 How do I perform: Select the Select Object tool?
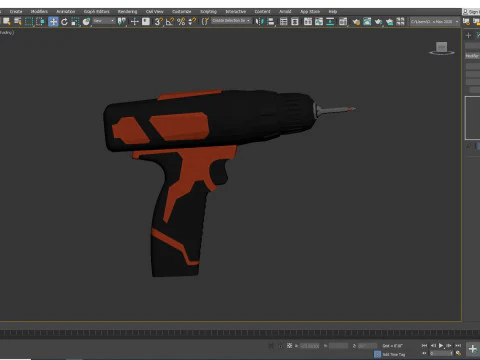click(x=6, y=22)
